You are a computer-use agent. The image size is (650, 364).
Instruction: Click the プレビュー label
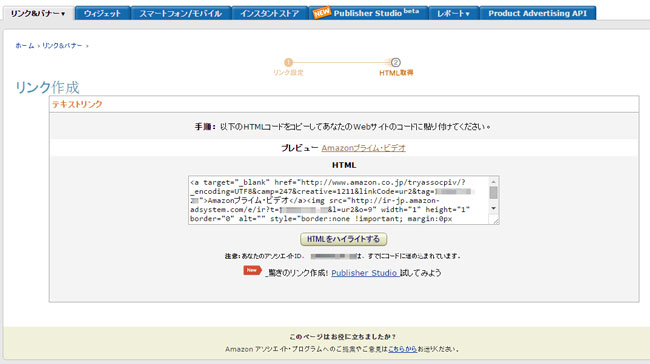(300, 148)
